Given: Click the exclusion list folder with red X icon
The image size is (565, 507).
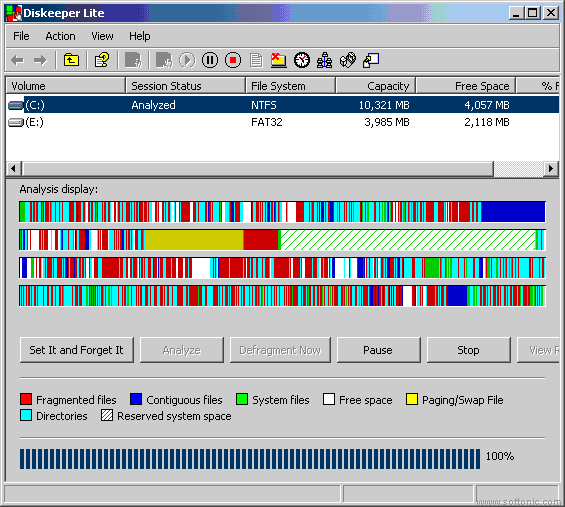Looking at the screenshot, I should (x=278, y=60).
